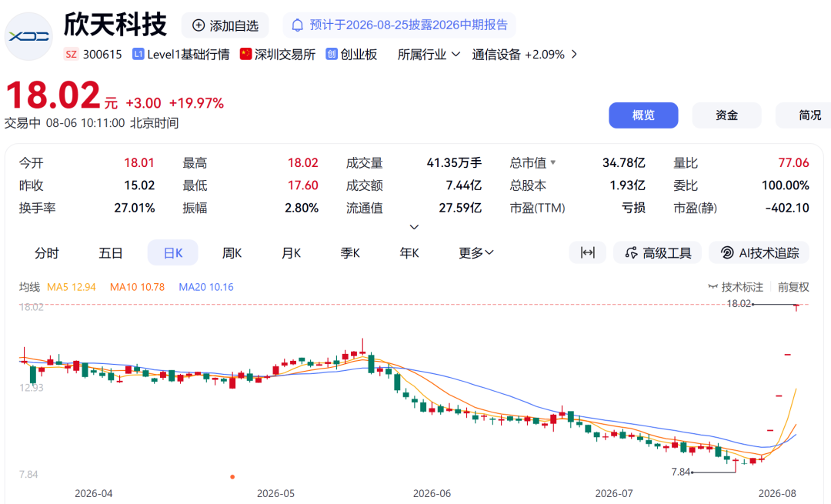
Task: Expand the 所属行业 dropdown
Action: [429, 55]
